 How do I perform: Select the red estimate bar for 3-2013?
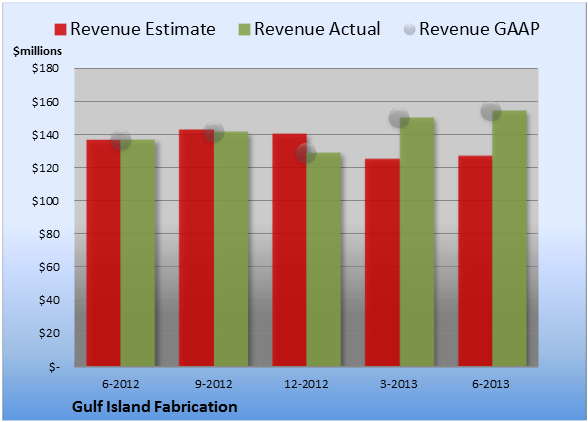point(382,263)
